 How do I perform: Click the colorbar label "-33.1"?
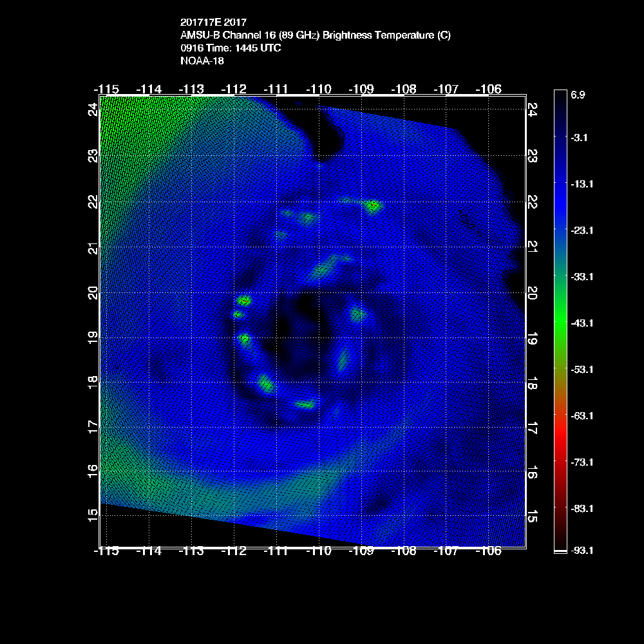[582, 277]
